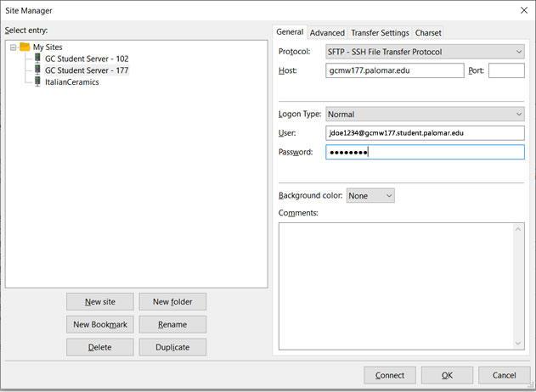Click the GC Student Server - 102 server icon
Screen dimensions: 536x392
tap(37, 59)
